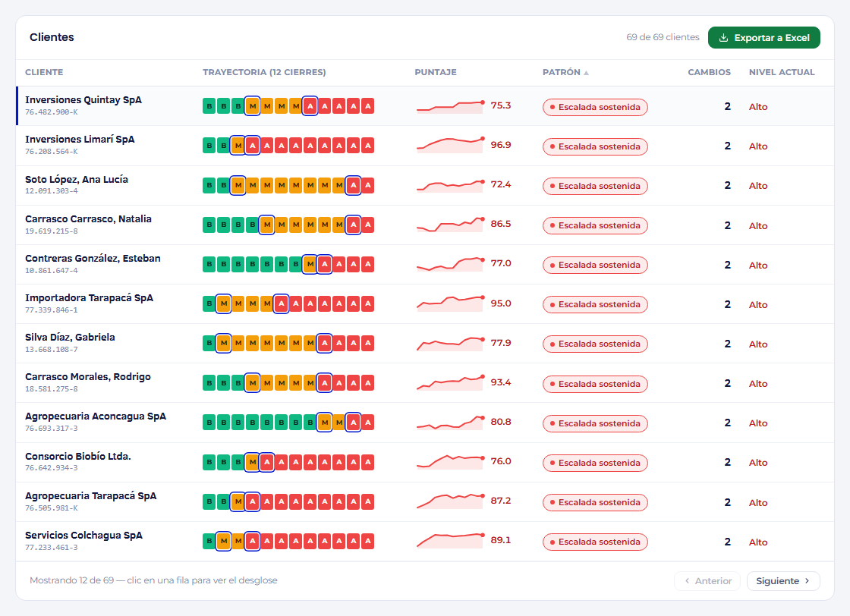Click score 87.2 of Agropecuaria Tarapacá
The height and width of the screenshot is (616, 850).
pyautogui.click(x=501, y=500)
